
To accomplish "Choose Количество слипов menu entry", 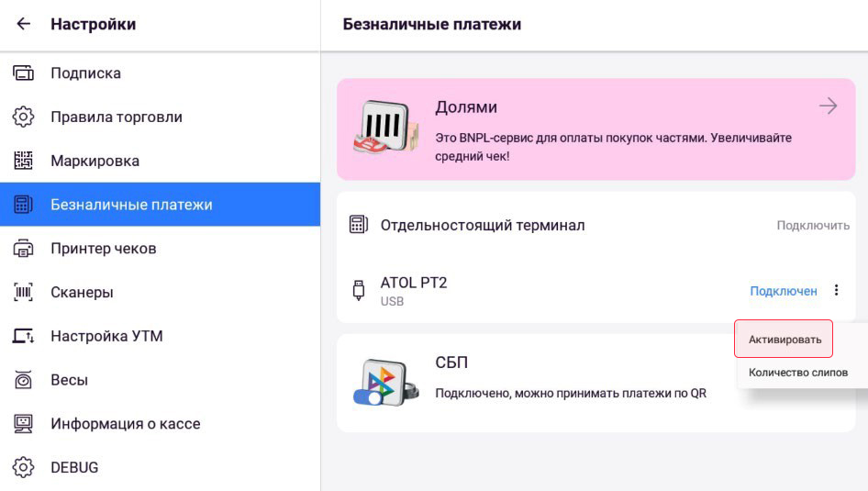I will (x=798, y=373).
